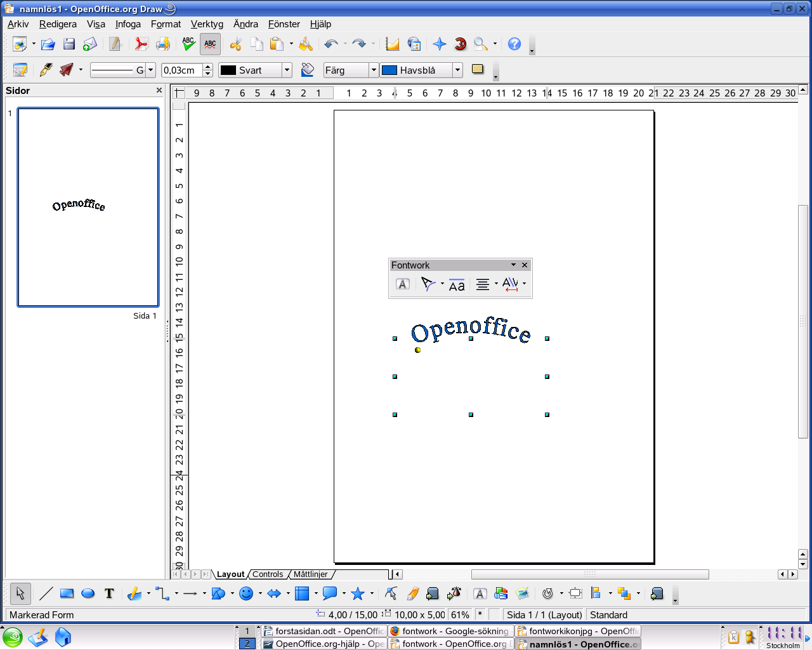This screenshot has width=812, height=650.
Task: Click the line width field 0,03cm
Action: click(182, 70)
